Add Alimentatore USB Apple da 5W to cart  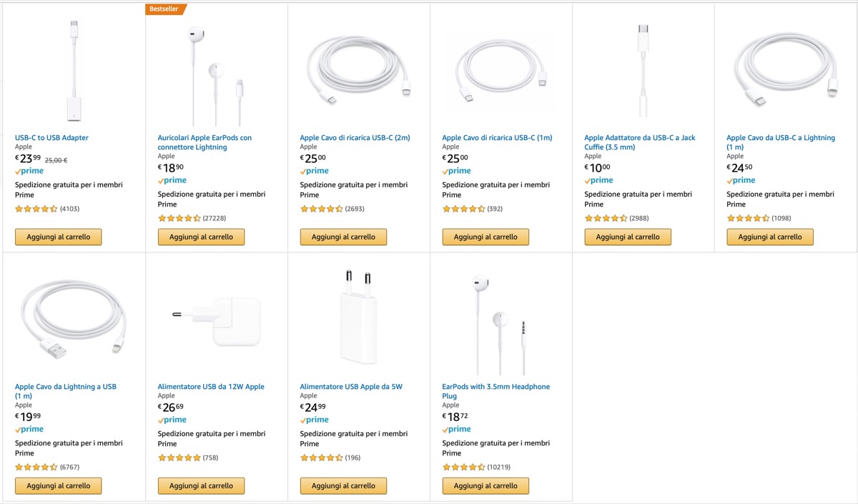coord(343,485)
